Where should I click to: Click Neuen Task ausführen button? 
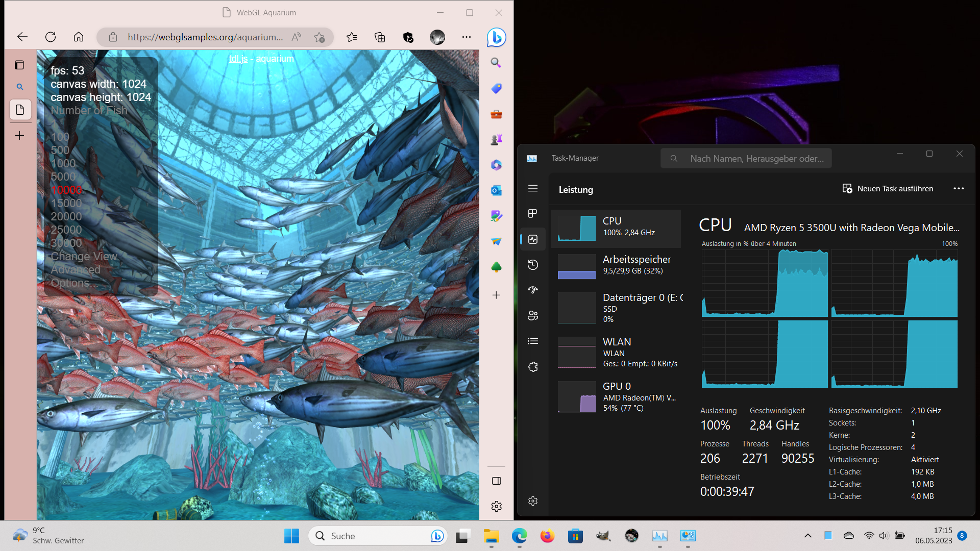pos(888,188)
